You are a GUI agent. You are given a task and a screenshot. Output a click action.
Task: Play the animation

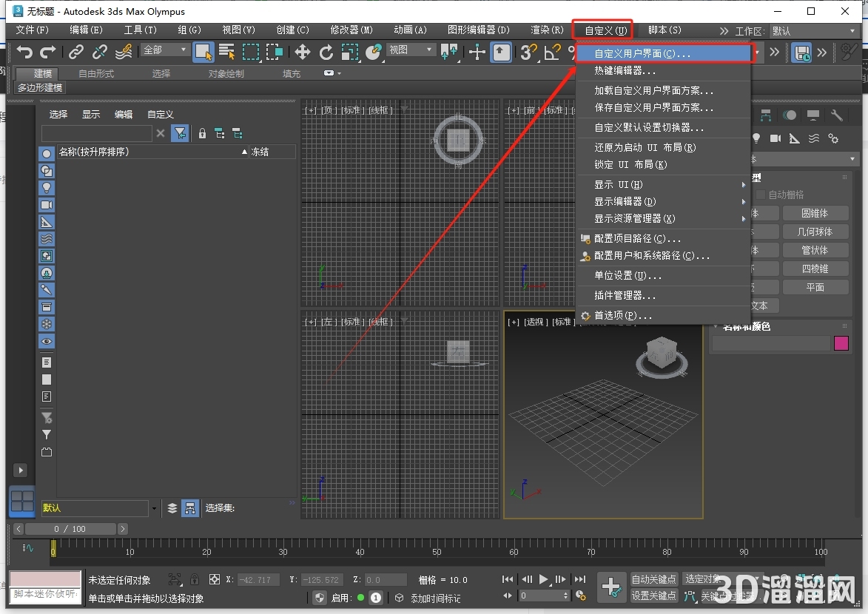coord(544,579)
